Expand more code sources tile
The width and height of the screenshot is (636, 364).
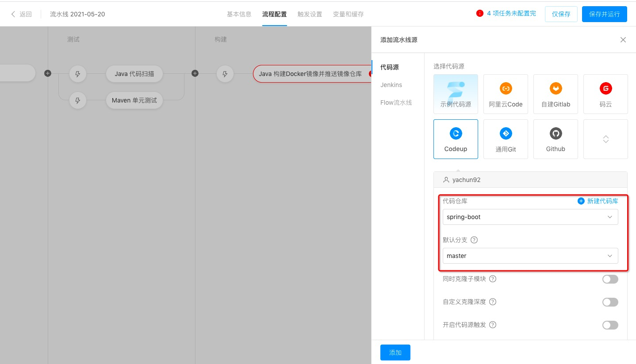(605, 139)
